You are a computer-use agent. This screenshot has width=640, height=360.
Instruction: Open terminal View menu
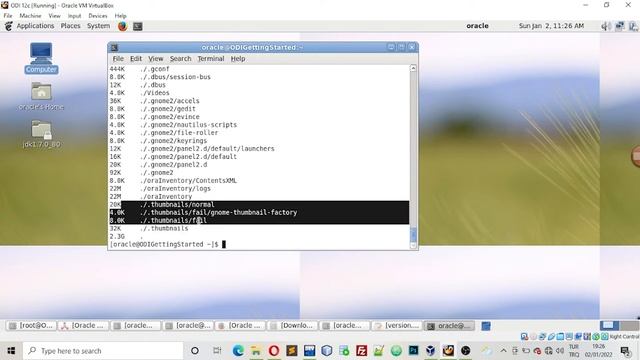point(156,59)
